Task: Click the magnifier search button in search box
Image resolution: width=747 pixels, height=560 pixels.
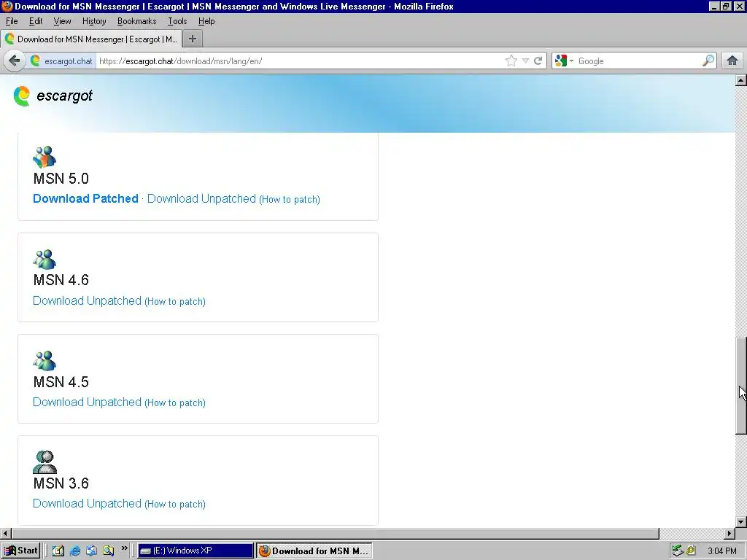Action: click(x=708, y=61)
